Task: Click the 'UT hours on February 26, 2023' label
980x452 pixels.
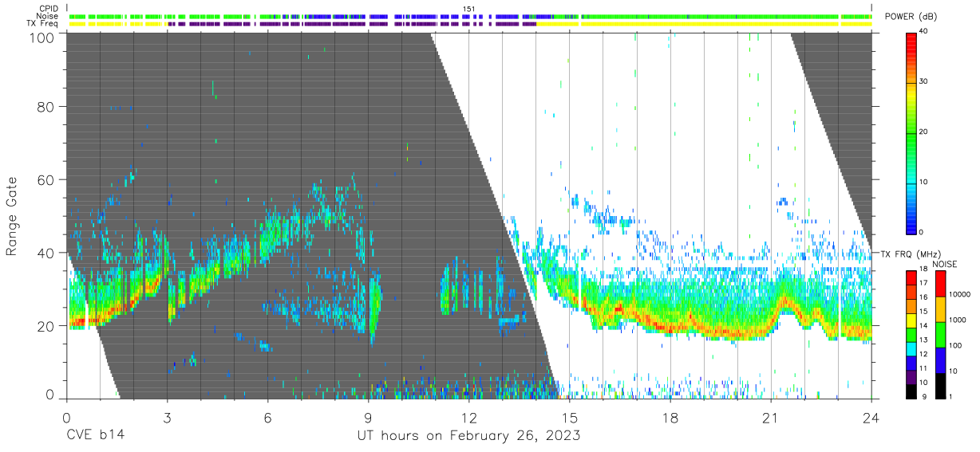Action: pyautogui.click(x=468, y=436)
